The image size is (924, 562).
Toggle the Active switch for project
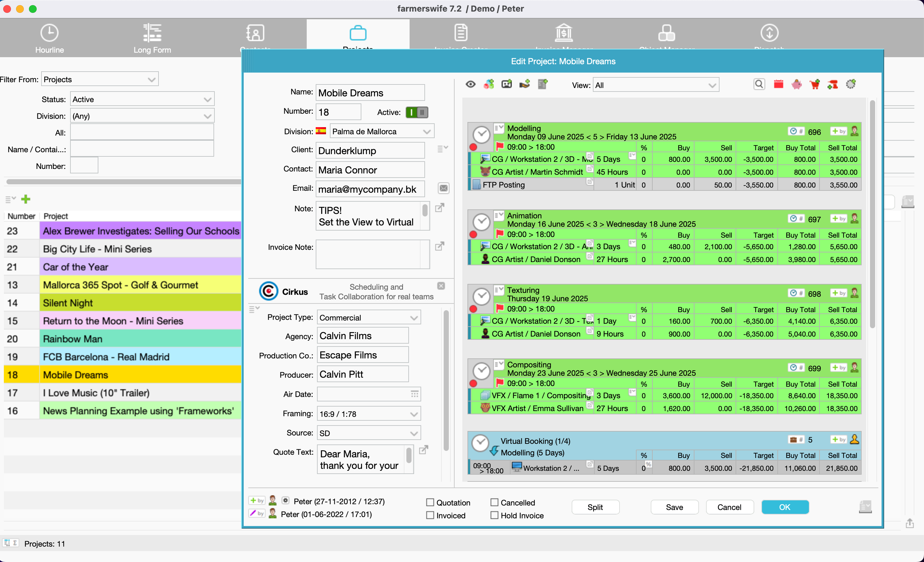tap(417, 112)
